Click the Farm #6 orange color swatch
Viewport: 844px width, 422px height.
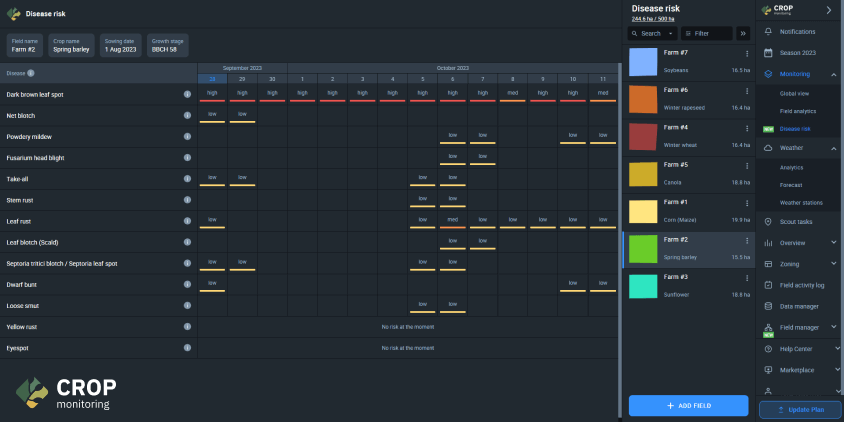click(643, 100)
